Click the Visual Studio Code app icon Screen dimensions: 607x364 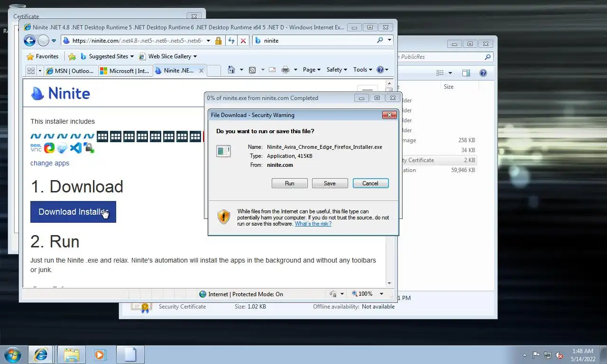tap(75, 148)
